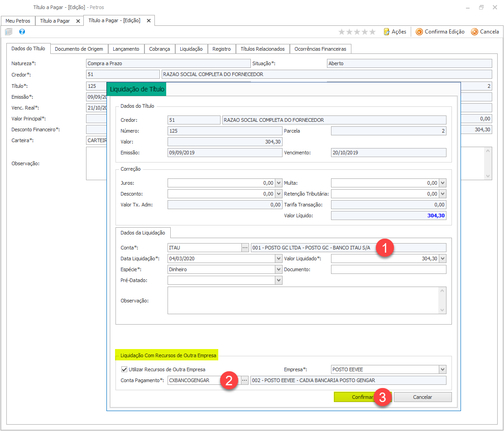The width and height of the screenshot is (504, 431).
Task: Click the dialog Observação text area
Action: tap(303, 301)
